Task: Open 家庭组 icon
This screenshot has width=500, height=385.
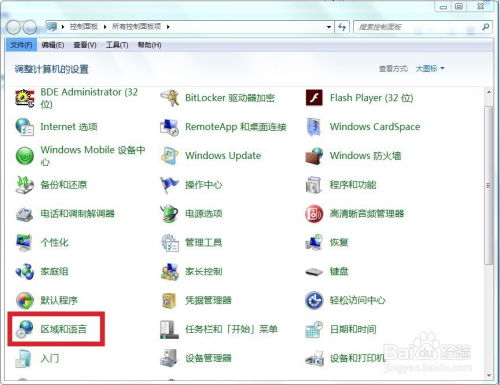Action: (25, 271)
